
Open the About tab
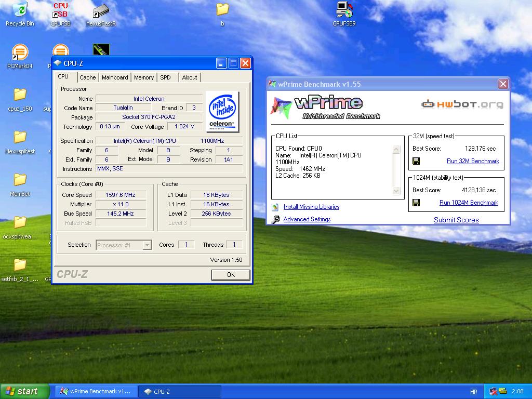coord(189,77)
